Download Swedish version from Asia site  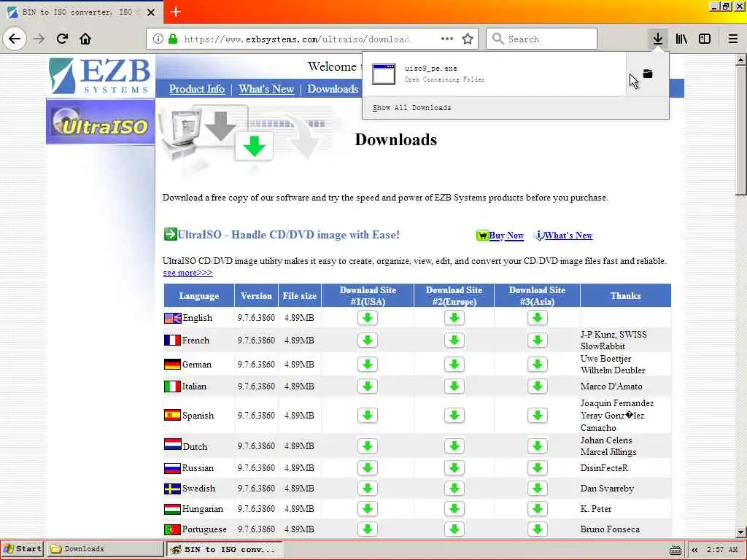tap(538, 488)
